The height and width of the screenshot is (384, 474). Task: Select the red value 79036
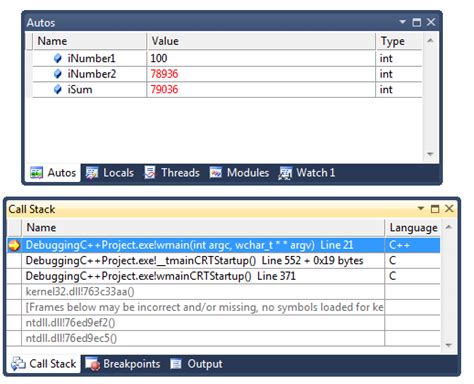(x=164, y=89)
